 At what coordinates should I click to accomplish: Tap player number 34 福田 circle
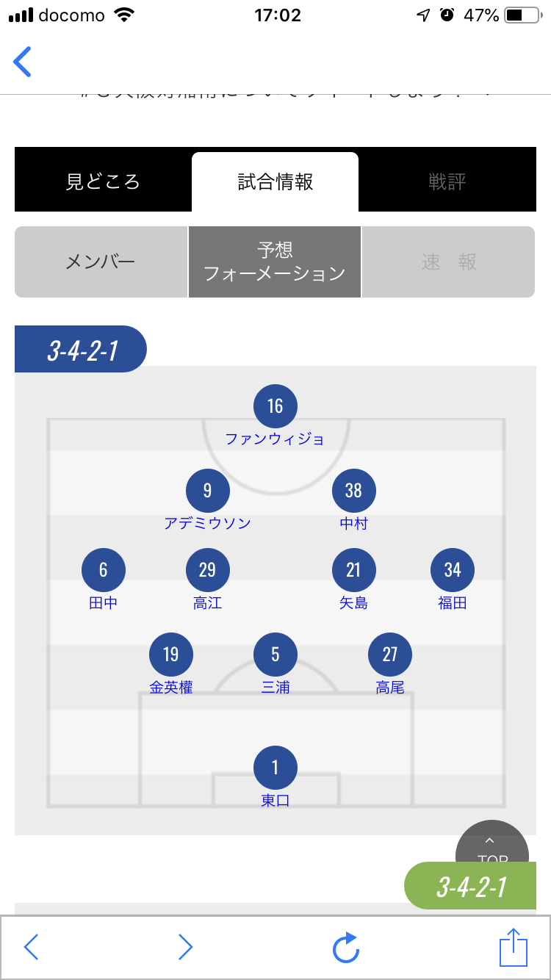click(452, 570)
